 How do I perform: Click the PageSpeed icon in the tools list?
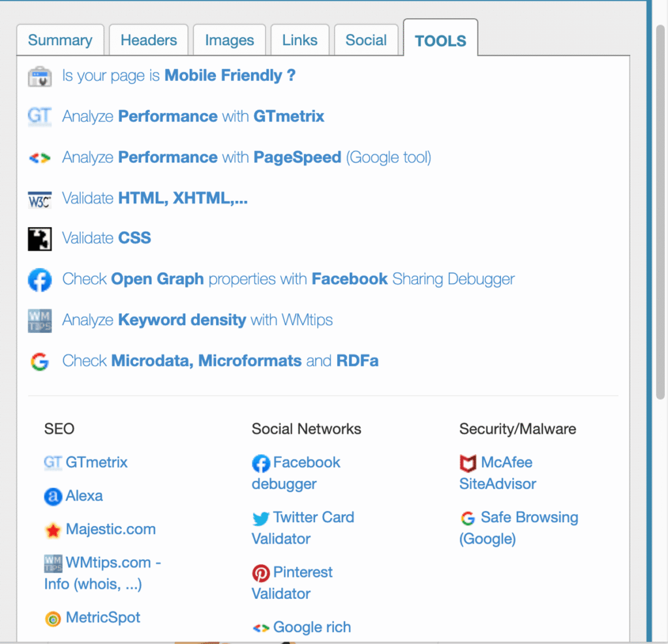tap(40, 158)
